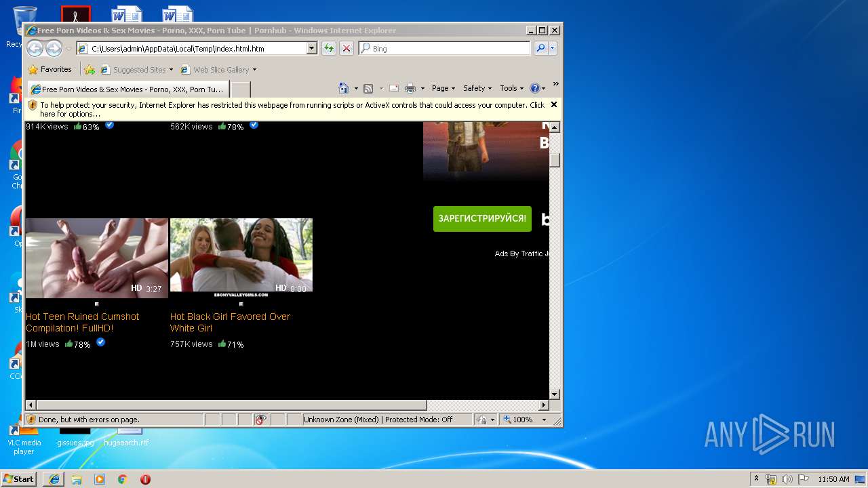Open the Recent Pages dropdown beside navigation arrows

[68, 49]
